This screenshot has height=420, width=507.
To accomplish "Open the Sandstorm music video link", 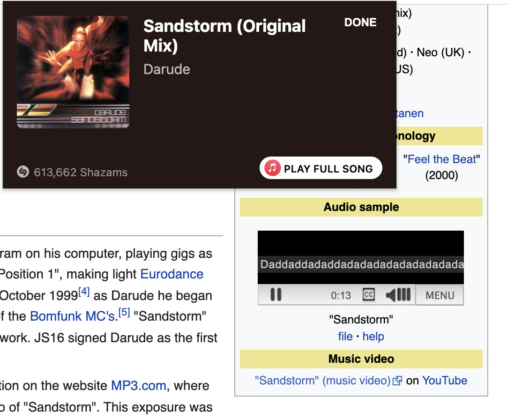I will 323,381.
